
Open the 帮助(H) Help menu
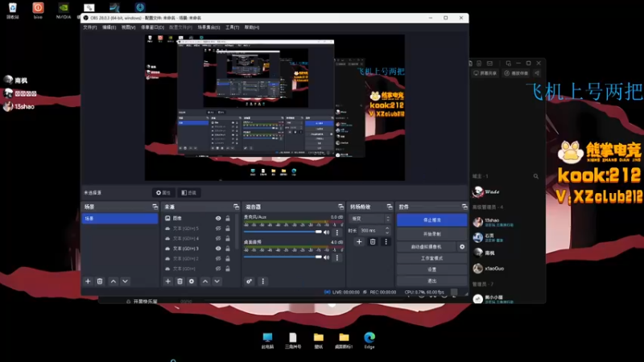[252, 27]
